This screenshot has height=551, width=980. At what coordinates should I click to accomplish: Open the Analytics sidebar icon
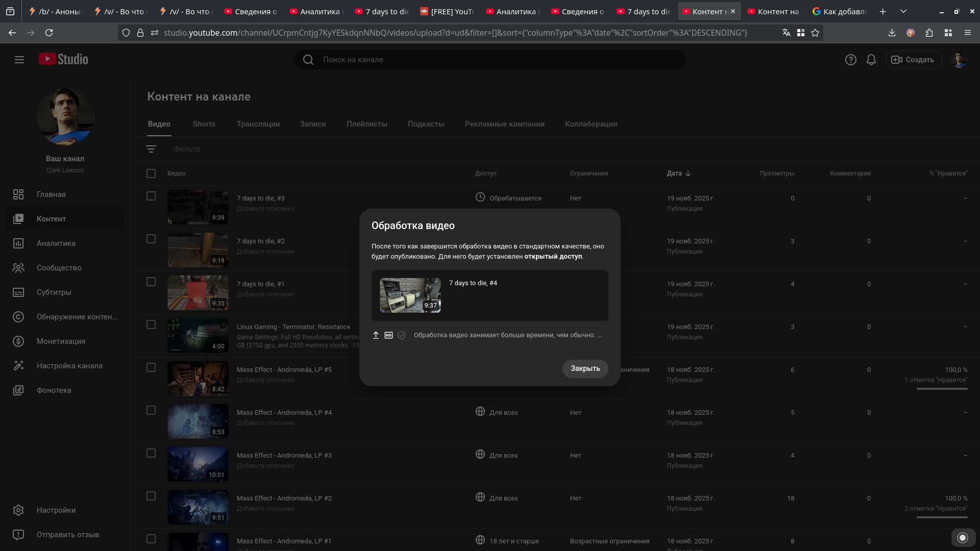[x=18, y=243]
